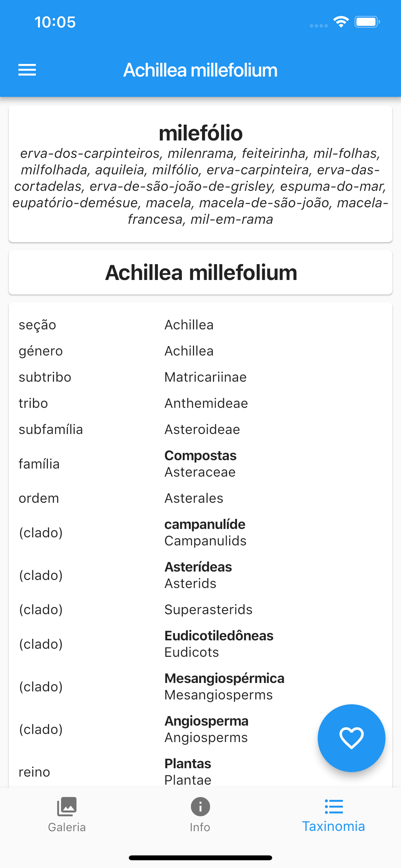The image size is (401, 868).
Task: Tap the Taxinomia list icon
Action: click(334, 806)
